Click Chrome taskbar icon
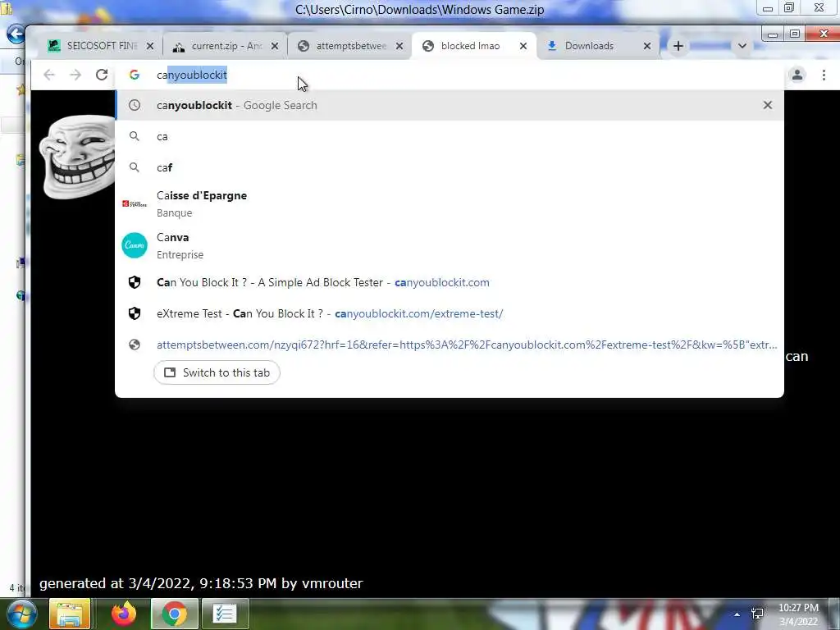The image size is (840, 630). point(174,614)
